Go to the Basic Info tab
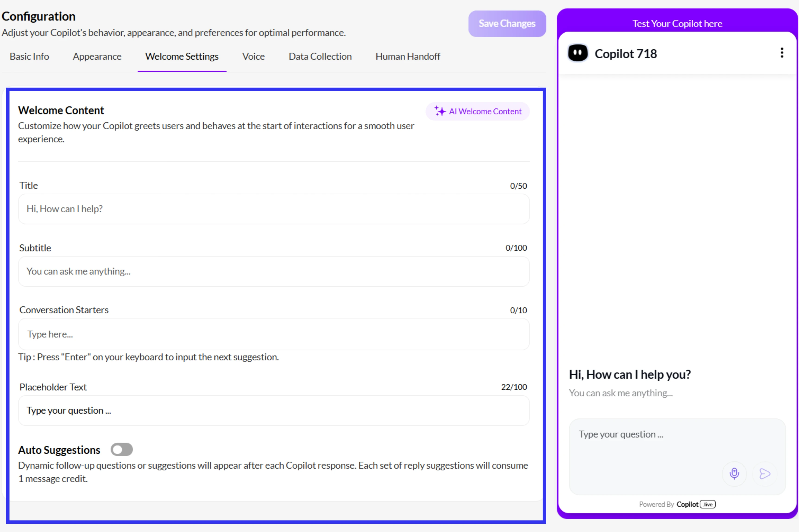The height and width of the screenshot is (532, 799). point(29,56)
